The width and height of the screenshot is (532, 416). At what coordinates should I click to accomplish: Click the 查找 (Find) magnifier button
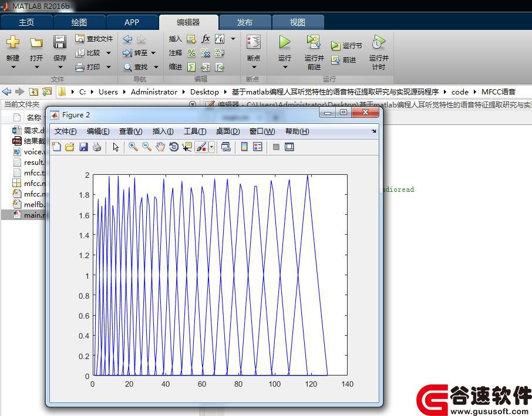pyautogui.click(x=136, y=67)
